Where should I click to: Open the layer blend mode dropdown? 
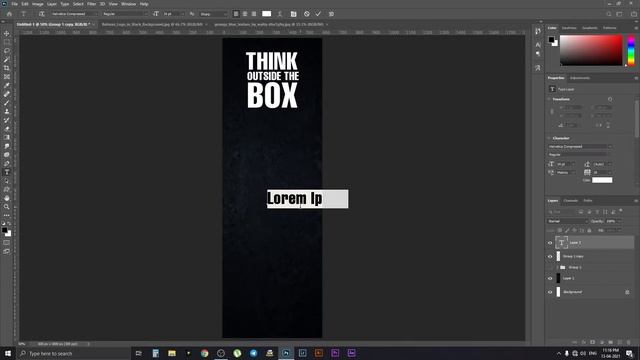pyautogui.click(x=567, y=221)
